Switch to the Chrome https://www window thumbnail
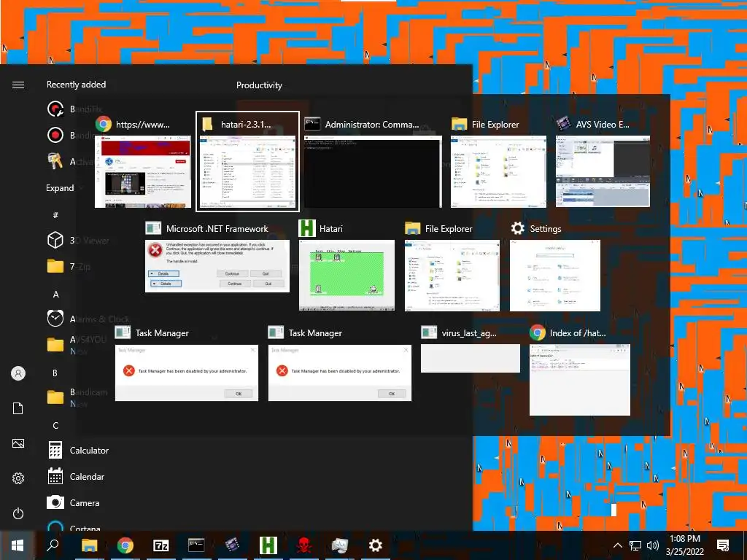The width and height of the screenshot is (747, 560). (x=143, y=171)
